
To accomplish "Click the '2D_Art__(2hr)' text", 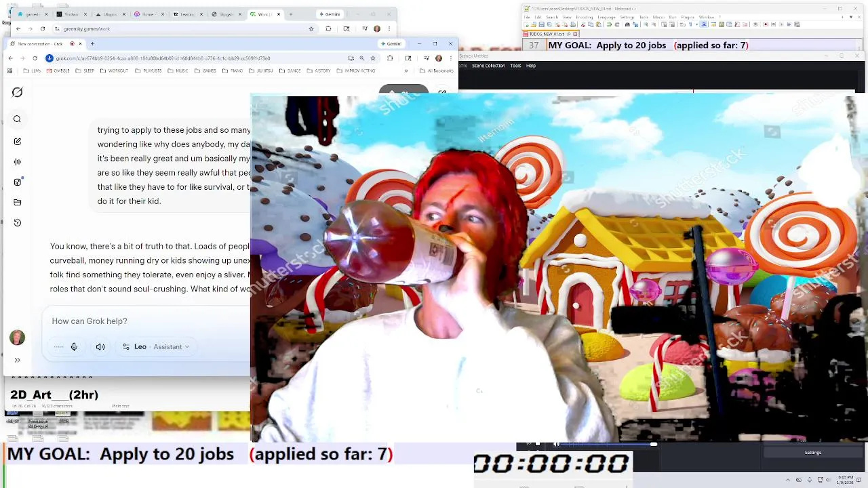I will point(54,394).
